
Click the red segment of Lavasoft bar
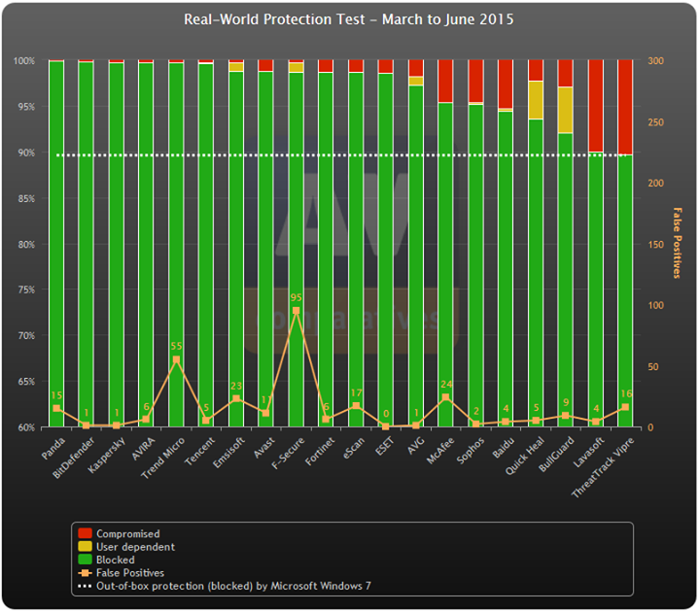[x=595, y=105]
